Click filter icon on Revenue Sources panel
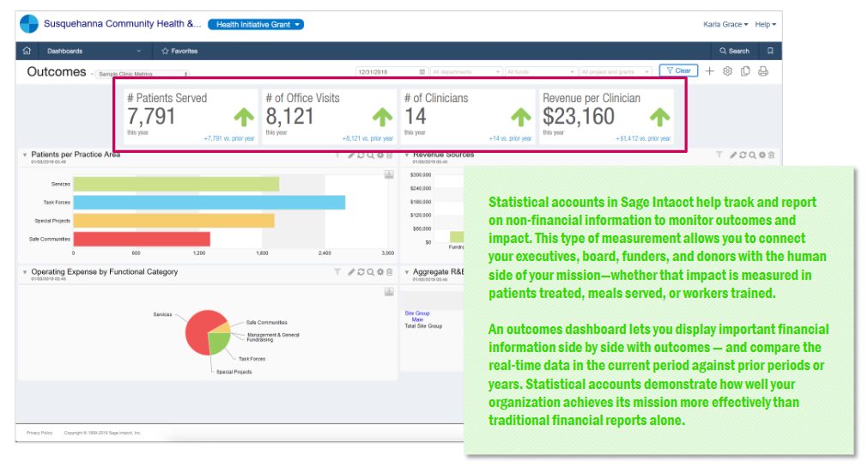 (719, 155)
